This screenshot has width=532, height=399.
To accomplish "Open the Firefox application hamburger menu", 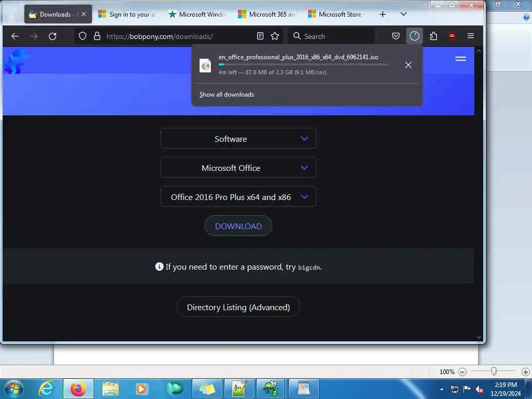I will click(471, 36).
